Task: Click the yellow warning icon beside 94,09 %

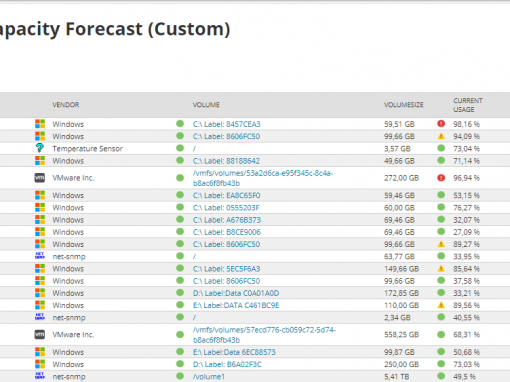Action: [x=441, y=136]
